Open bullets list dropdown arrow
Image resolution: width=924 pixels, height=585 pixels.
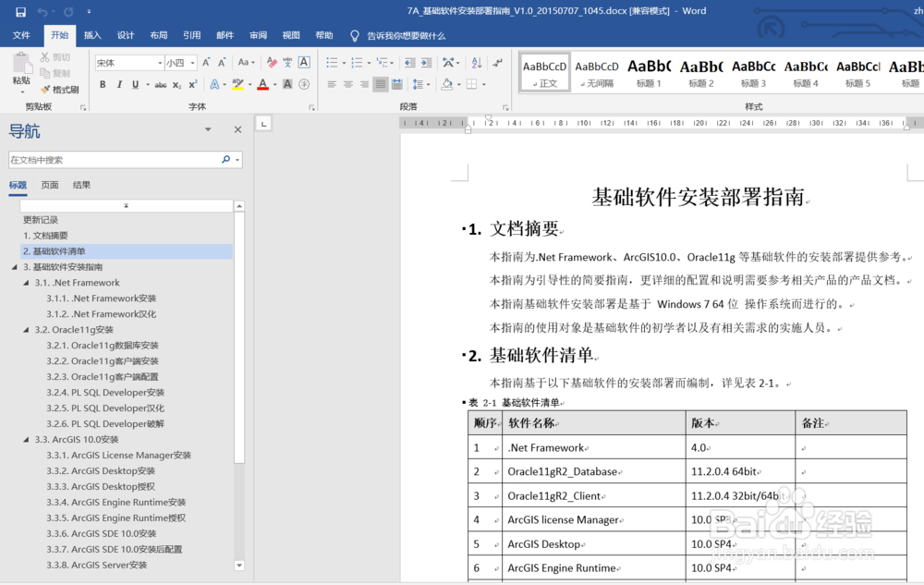click(344, 63)
